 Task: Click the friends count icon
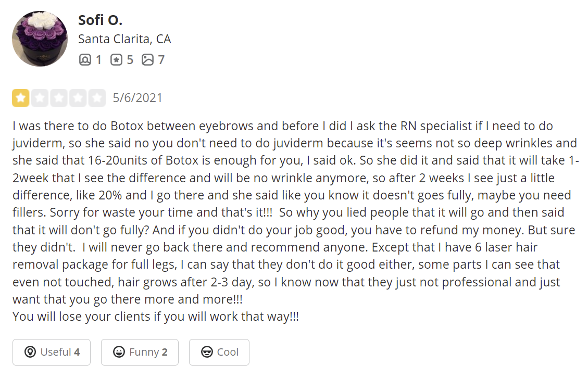coord(85,60)
